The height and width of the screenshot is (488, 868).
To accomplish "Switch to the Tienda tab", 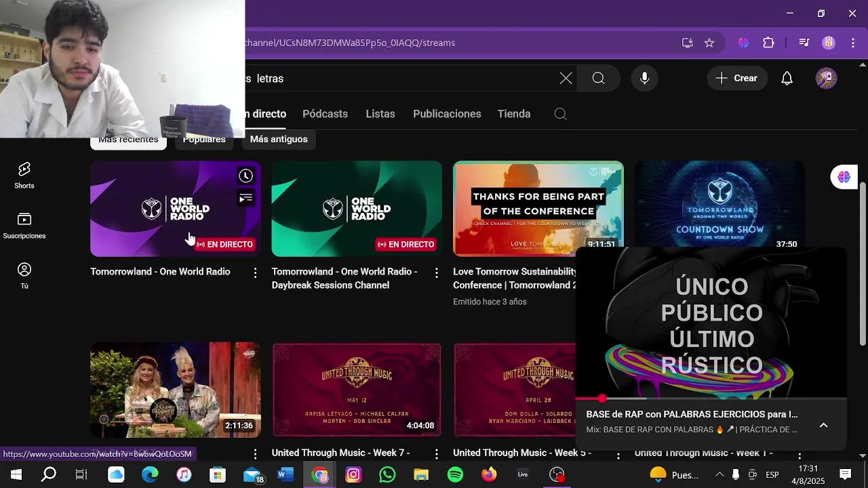I will pyautogui.click(x=514, y=114).
